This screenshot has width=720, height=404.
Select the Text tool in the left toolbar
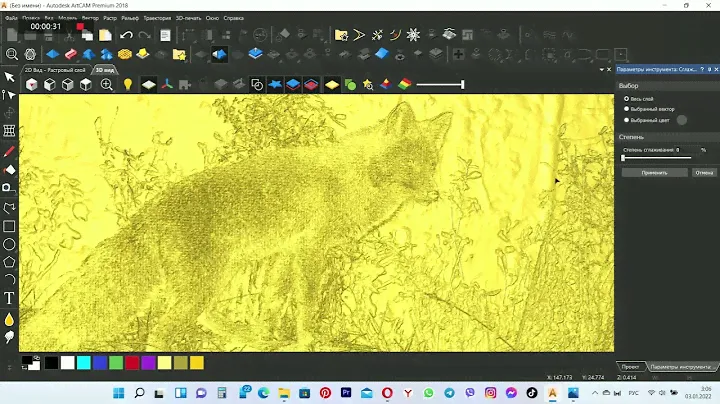[x=10, y=298]
